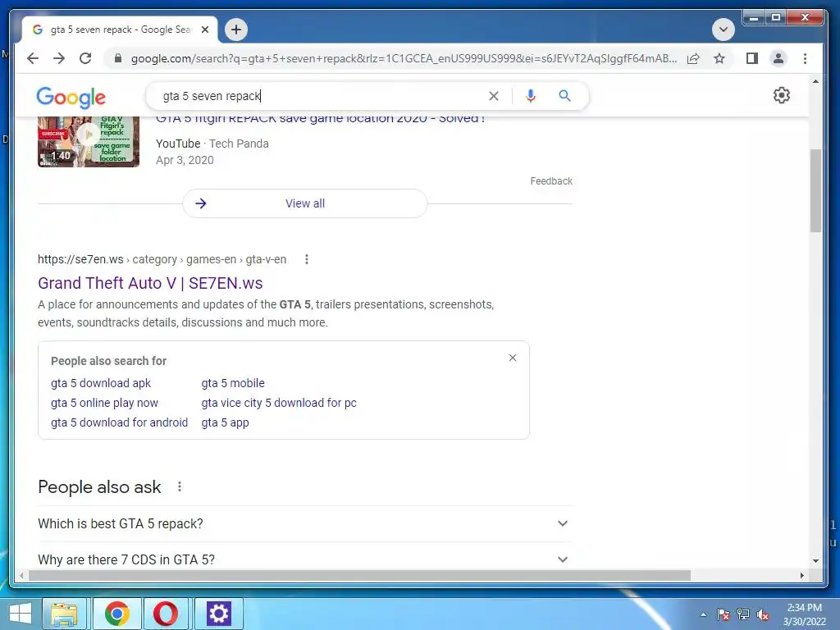Play the Tech Panda video thumbnail
Image resolution: width=840 pixels, height=630 pixels.
click(89, 141)
